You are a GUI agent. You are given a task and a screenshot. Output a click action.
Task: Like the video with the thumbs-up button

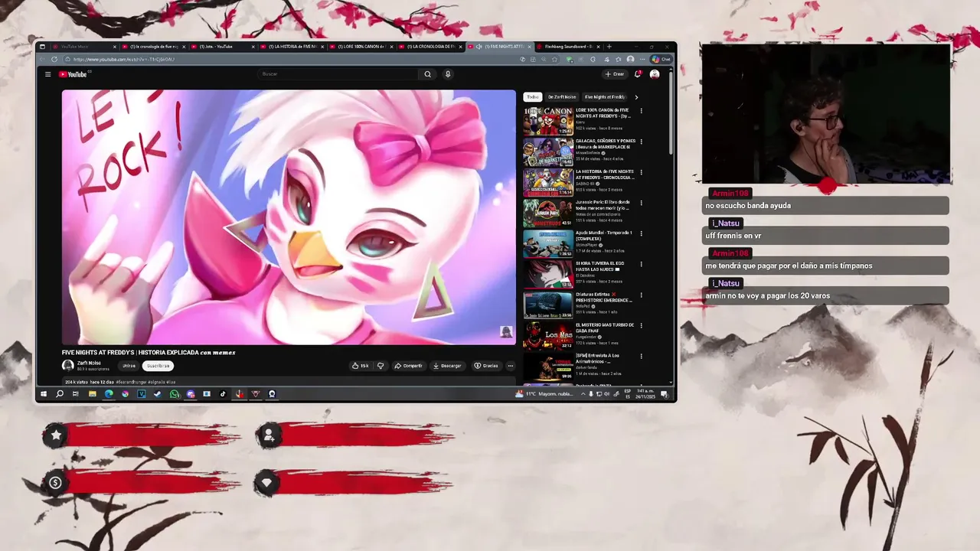361,366
